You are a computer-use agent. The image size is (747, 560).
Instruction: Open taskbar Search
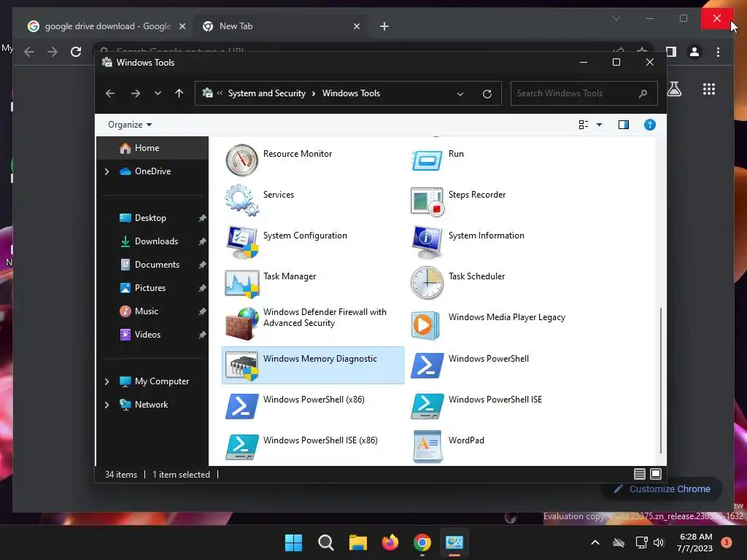(326, 542)
